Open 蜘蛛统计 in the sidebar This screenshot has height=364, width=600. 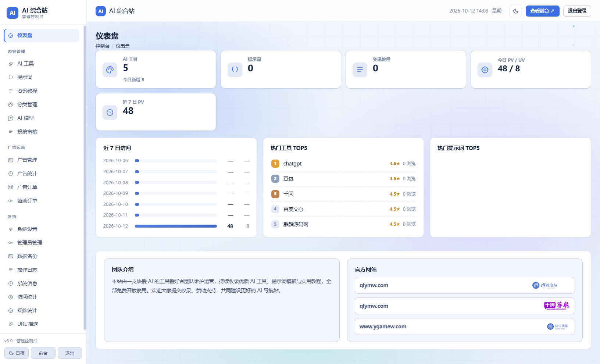point(42,311)
